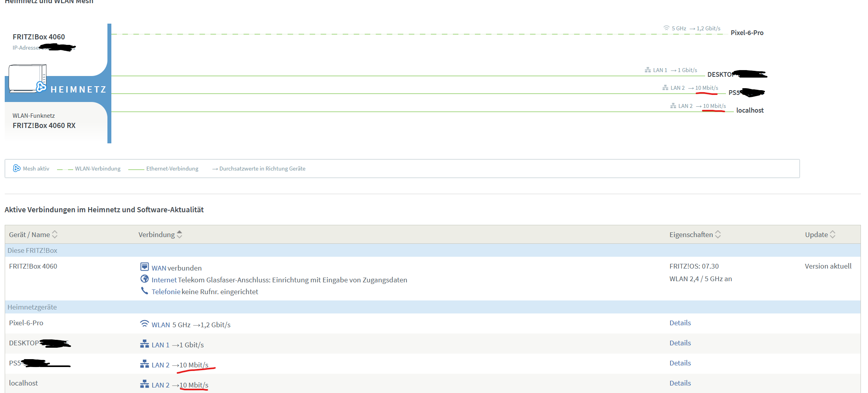Click the Mesh symbol on the router
This screenshot has width=868, height=393.
coord(41,87)
